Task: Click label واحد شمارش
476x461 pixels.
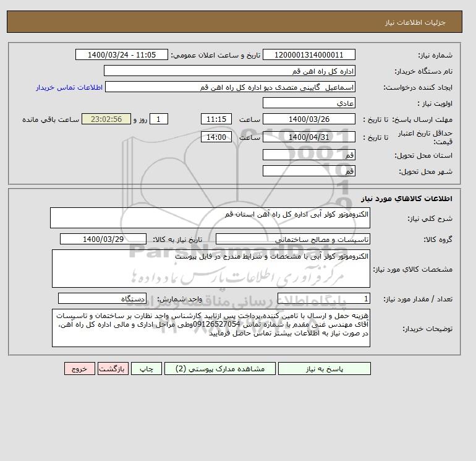Action: 179,299
